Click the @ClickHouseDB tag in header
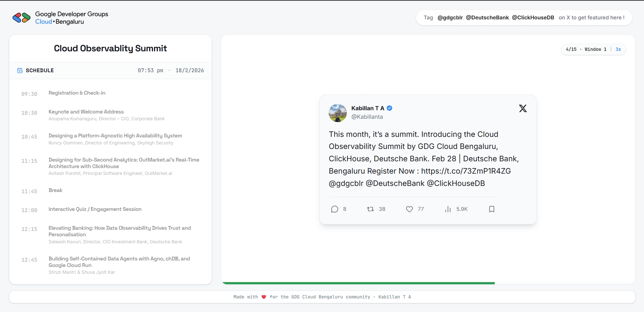 click(533, 18)
